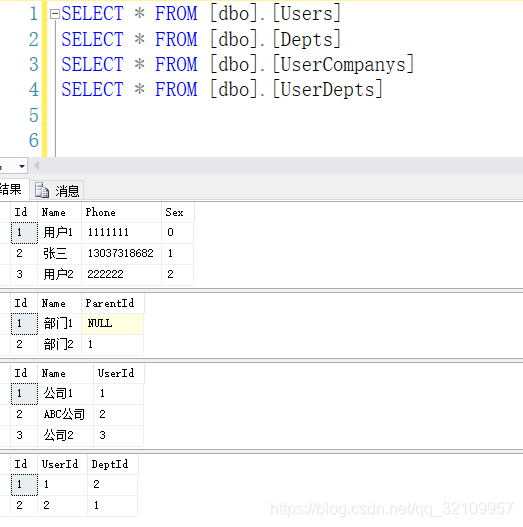Click the left horizontal scroll arrow
This screenshot has height=527, width=523.
pyautogui.click(x=37, y=166)
